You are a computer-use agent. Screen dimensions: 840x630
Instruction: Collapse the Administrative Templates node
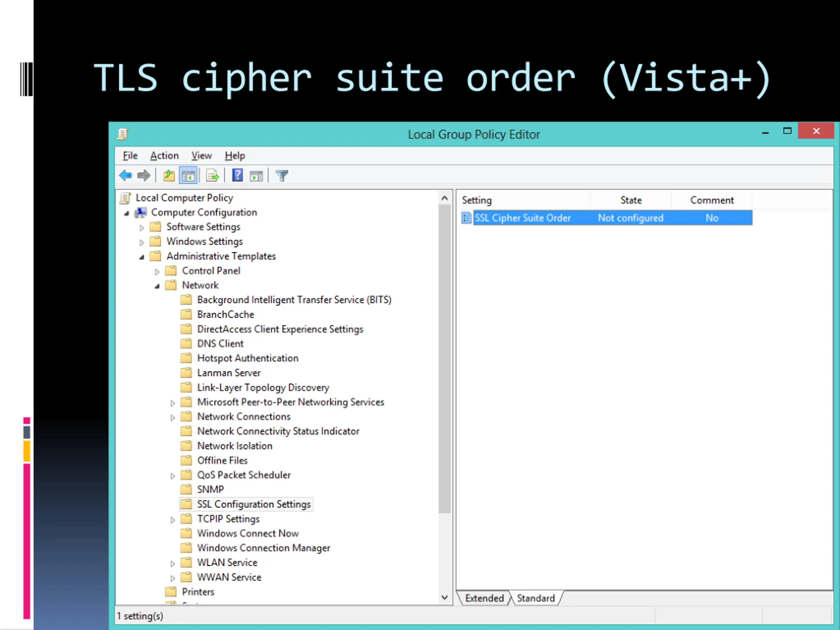[142, 257]
